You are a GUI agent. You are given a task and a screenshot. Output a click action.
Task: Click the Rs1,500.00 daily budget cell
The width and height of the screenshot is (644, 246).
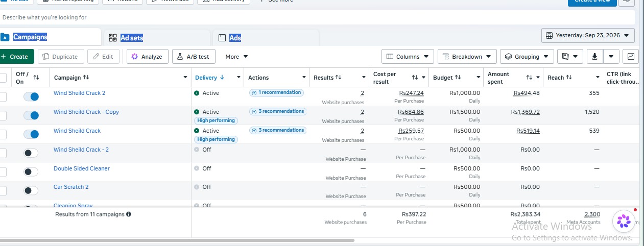point(465,112)
